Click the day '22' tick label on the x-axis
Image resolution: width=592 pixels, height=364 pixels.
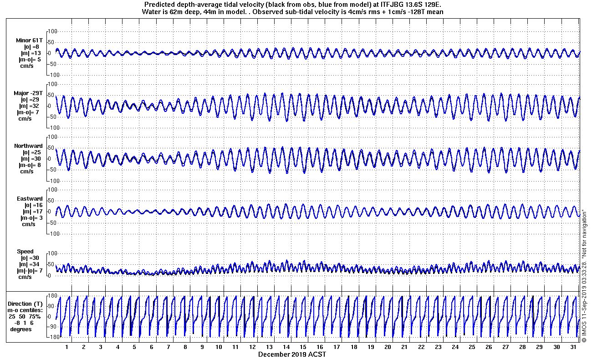[421, 347]
